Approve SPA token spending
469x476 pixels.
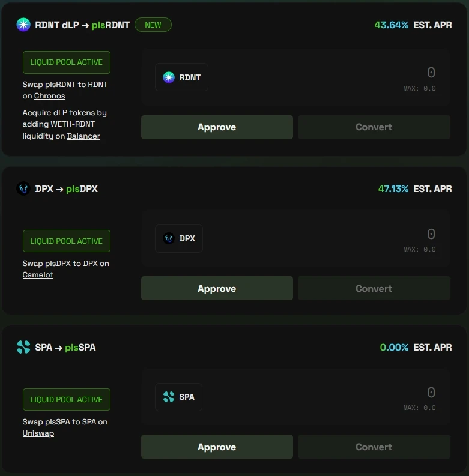[x=217, y=447]
